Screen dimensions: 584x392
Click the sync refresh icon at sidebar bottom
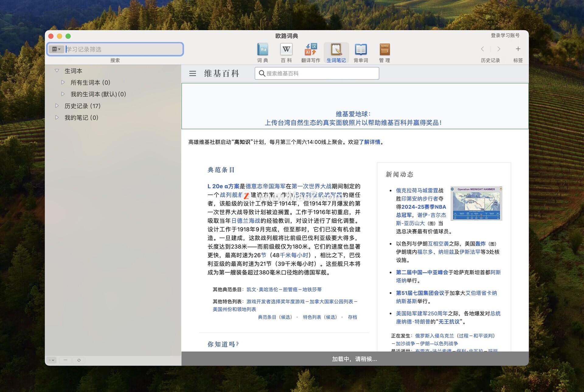79,360
